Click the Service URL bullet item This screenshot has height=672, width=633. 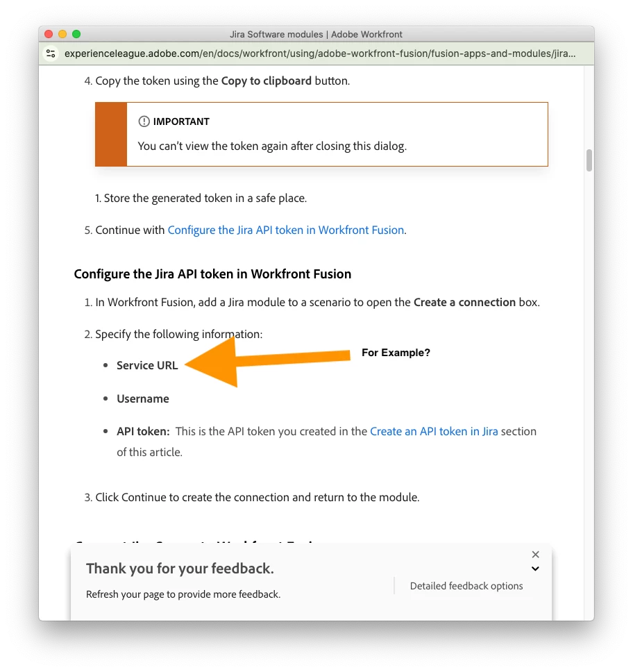click(147, 366)
